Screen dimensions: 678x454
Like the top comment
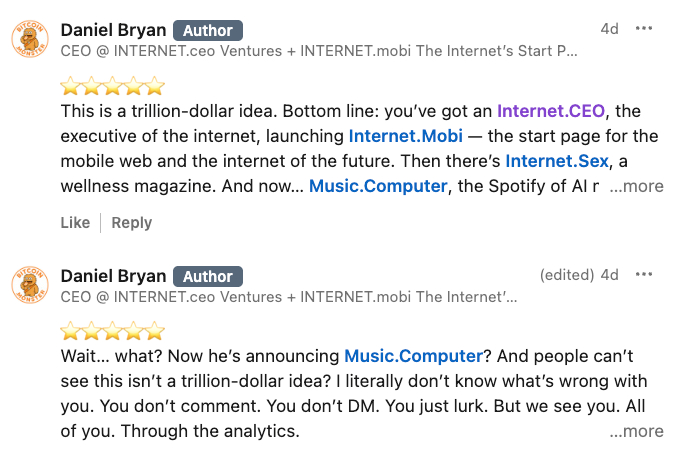pos(75,223)
